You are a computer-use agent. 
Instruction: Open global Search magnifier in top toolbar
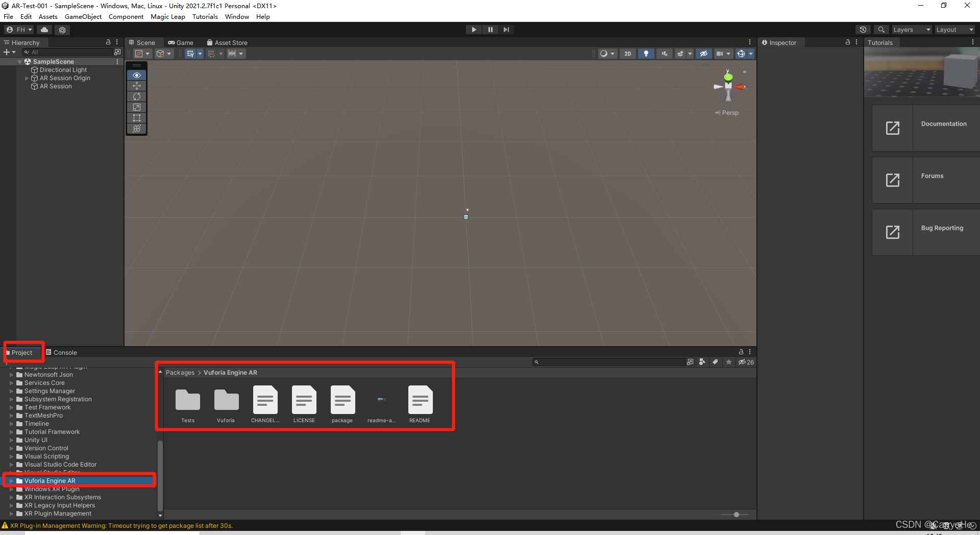pos(881,30)
